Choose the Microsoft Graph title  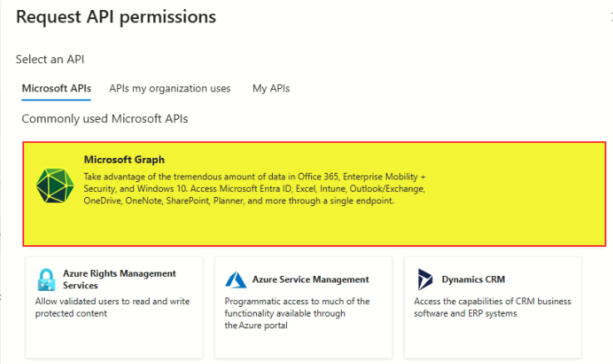pyautogui.click(x=124, y=160)
